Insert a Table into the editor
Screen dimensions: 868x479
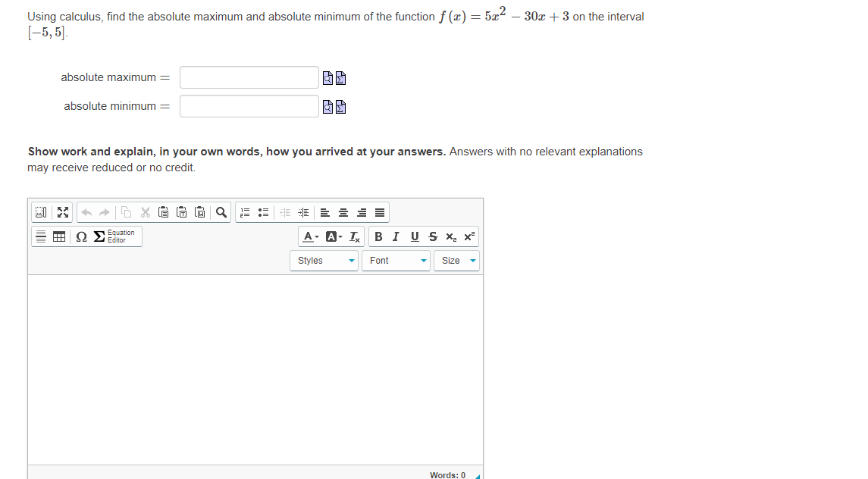(58, 236)
